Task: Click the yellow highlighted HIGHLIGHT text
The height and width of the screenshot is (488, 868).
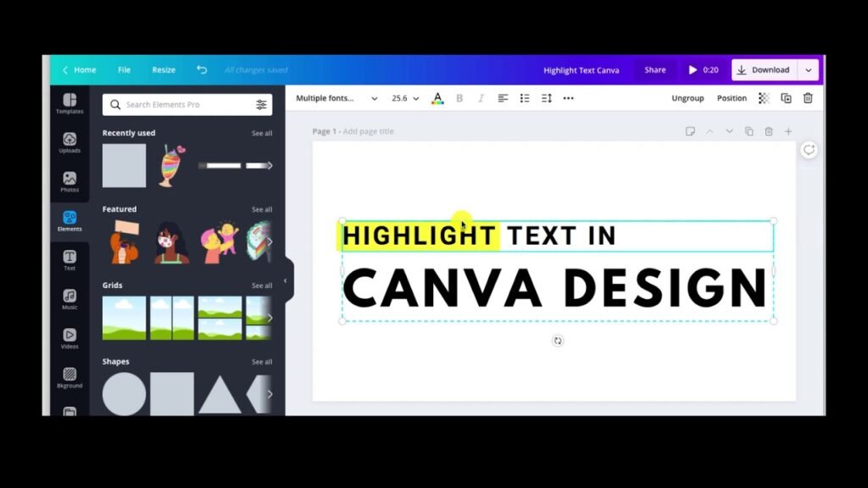Action: pos(419,236)
